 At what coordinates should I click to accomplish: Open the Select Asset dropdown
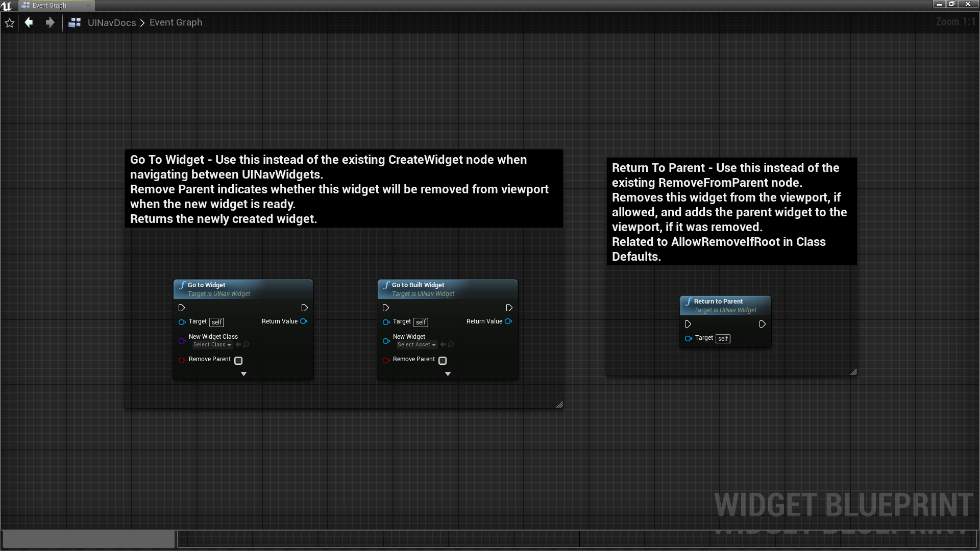click(416, 345)
